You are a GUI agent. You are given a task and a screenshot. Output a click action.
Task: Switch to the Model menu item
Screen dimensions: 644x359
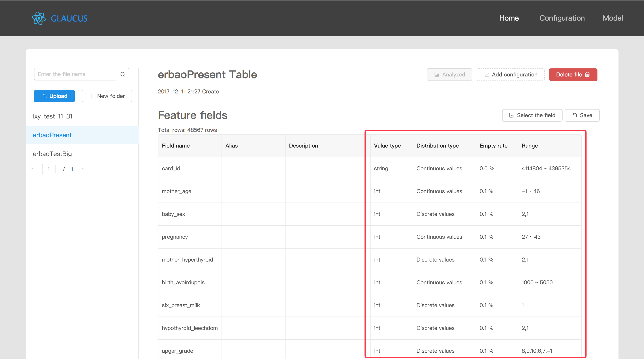click(612, 18)
